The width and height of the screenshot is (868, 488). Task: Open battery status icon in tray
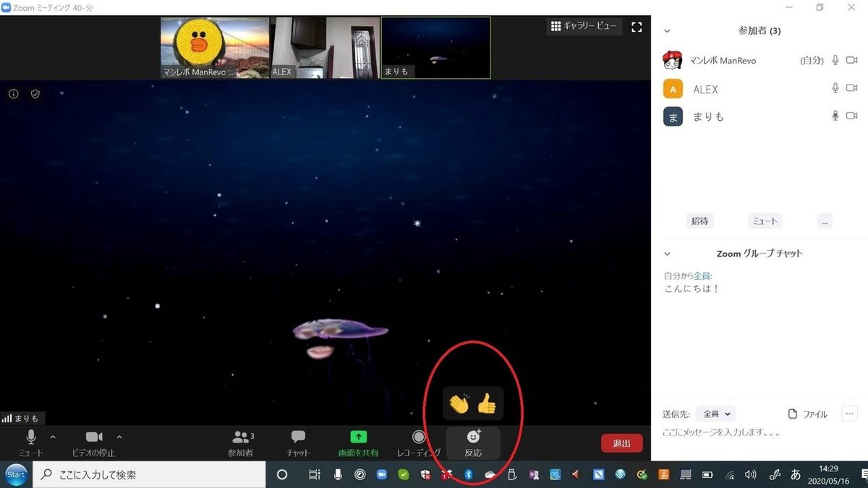click(708, 475)
